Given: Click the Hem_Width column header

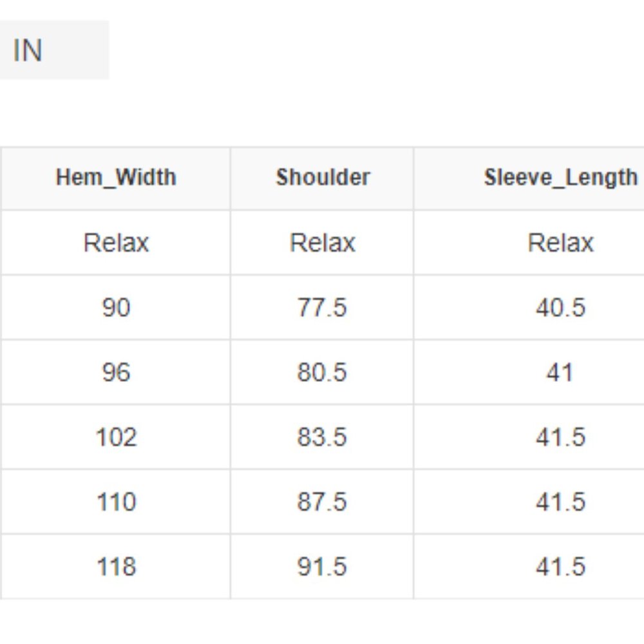Looking at the screenshot, I should pos(116,178).
